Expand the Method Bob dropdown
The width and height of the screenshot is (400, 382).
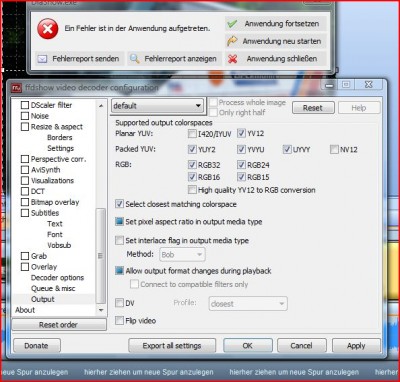pos(182,255)
